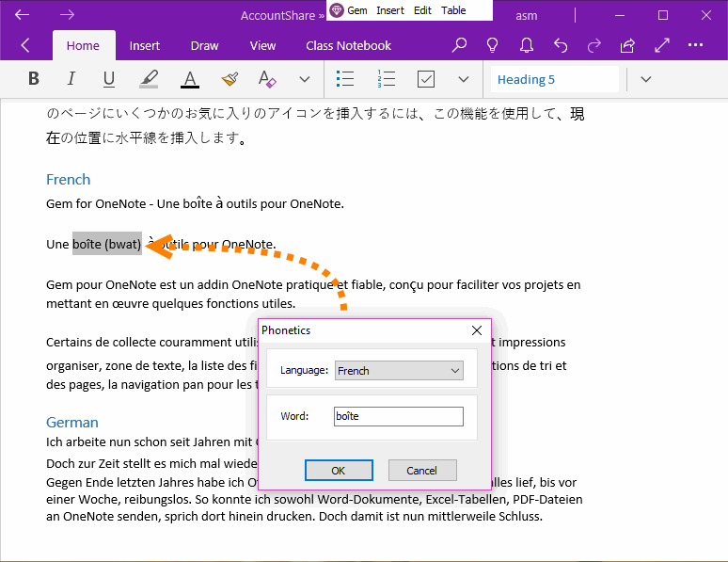Switch to the View tab

pyautogui.click(x=262, y=45)
